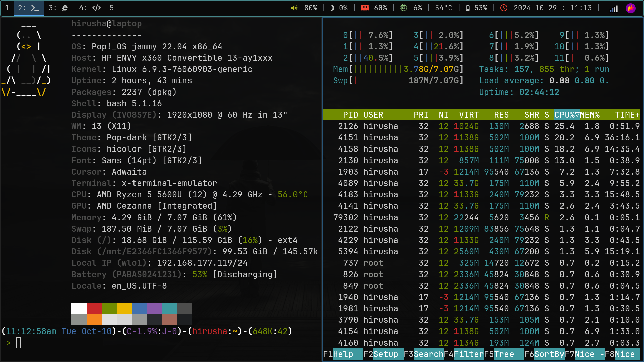
Task: Click the volume speaker icon
Action: coord(294,8)
